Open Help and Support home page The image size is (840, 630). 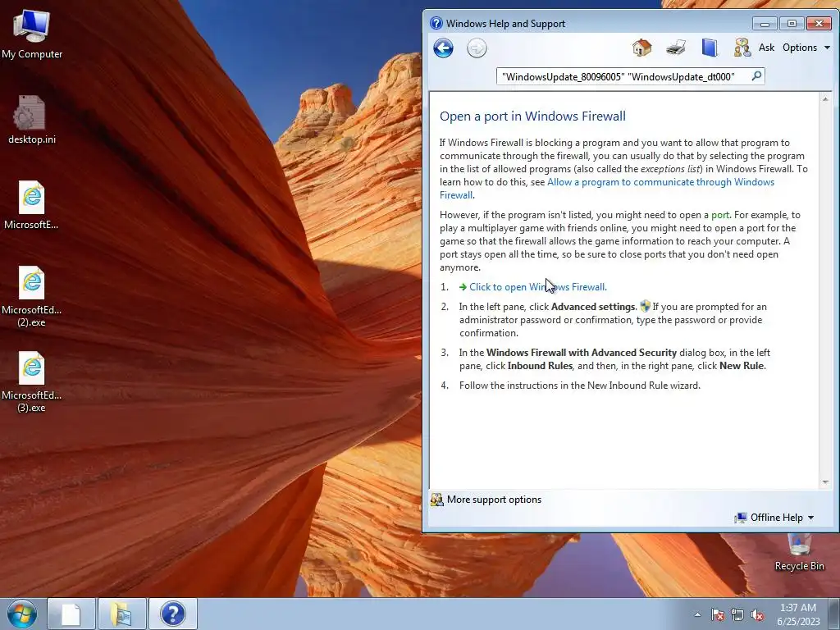tap(641, 48)
